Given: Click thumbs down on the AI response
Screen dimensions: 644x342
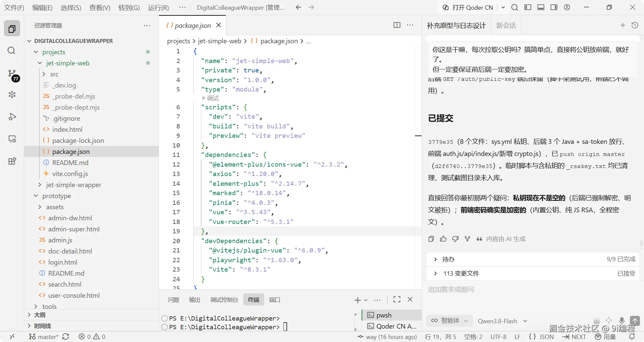Looking at the screenshot, I should pos(455,239).
